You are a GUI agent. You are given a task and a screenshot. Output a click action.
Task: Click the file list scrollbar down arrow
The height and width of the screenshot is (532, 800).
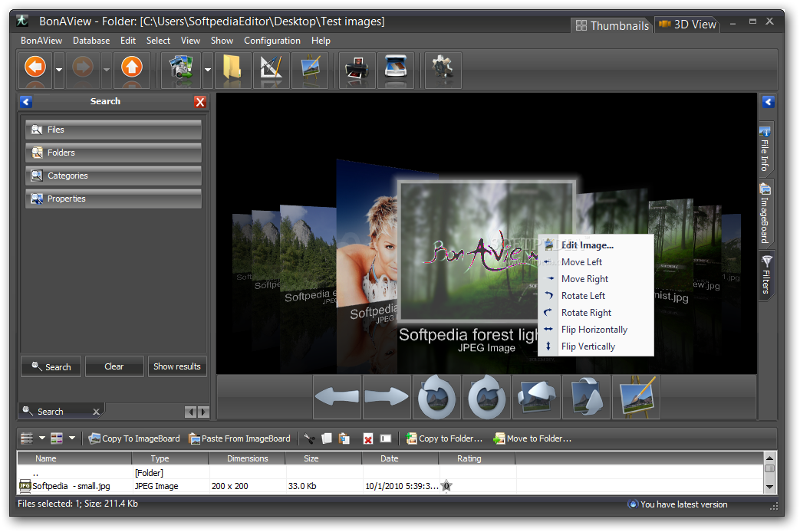point(770,488)
